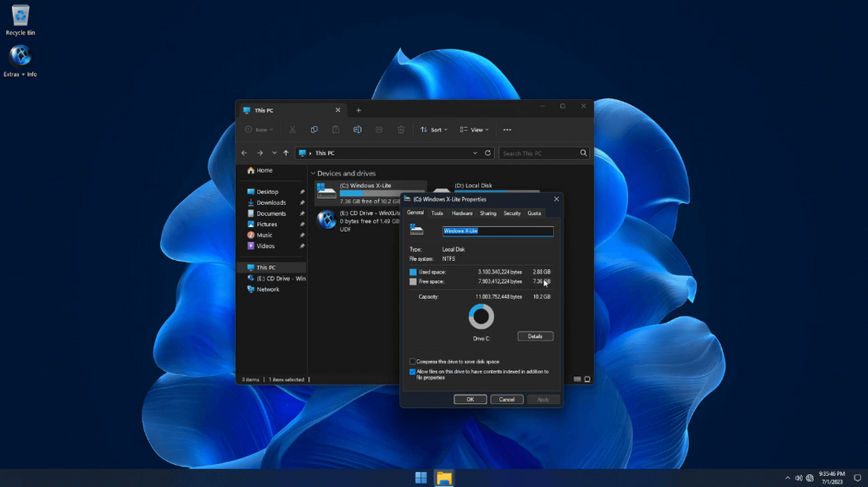
Task: Enable Compress this drive checkbox
Action: [x=413, y=362]
